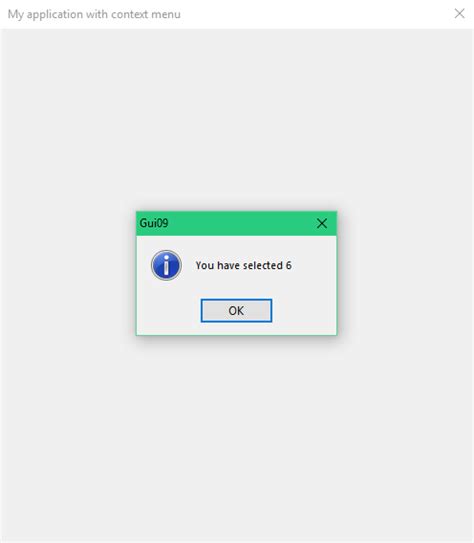Click the white title bar of main window

(237, 14)
